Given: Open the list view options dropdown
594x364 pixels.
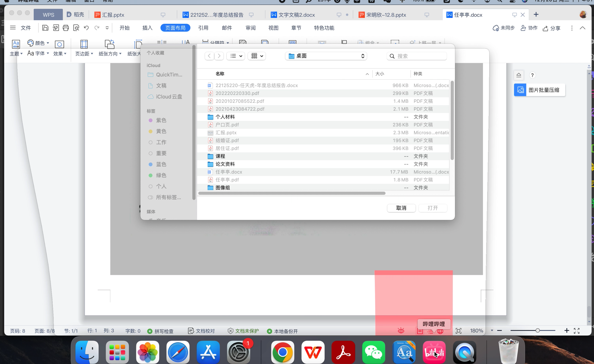Looking at the screenshot, I should (x=236, y=56).
